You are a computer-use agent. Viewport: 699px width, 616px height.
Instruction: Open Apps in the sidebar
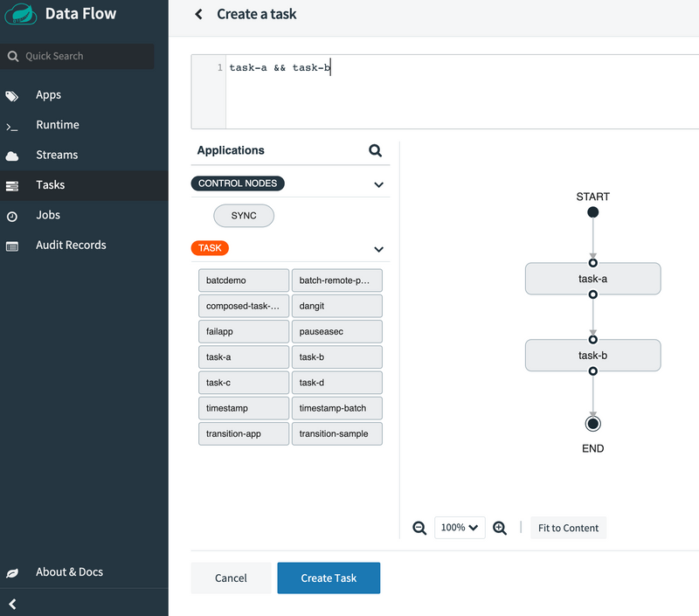point(84,95)
